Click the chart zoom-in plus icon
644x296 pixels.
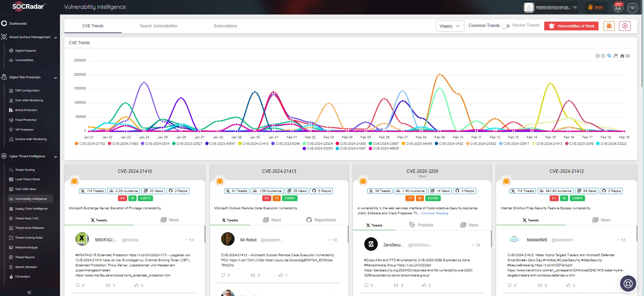(x=597, y=56)
